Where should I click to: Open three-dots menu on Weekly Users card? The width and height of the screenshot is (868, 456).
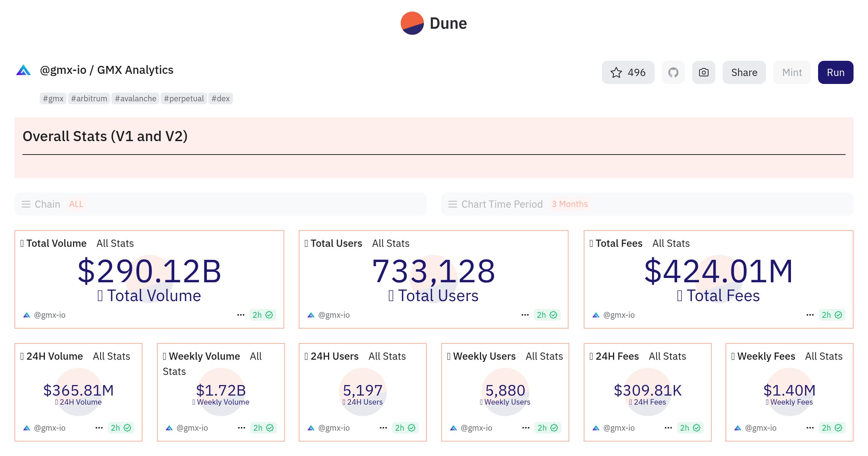526,428
